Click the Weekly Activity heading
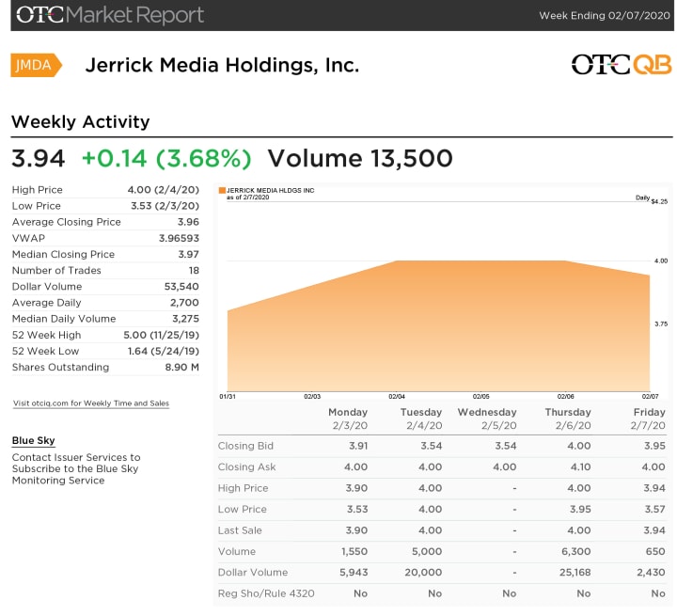This screenshot has height=616, width=677. click(80, 122)
